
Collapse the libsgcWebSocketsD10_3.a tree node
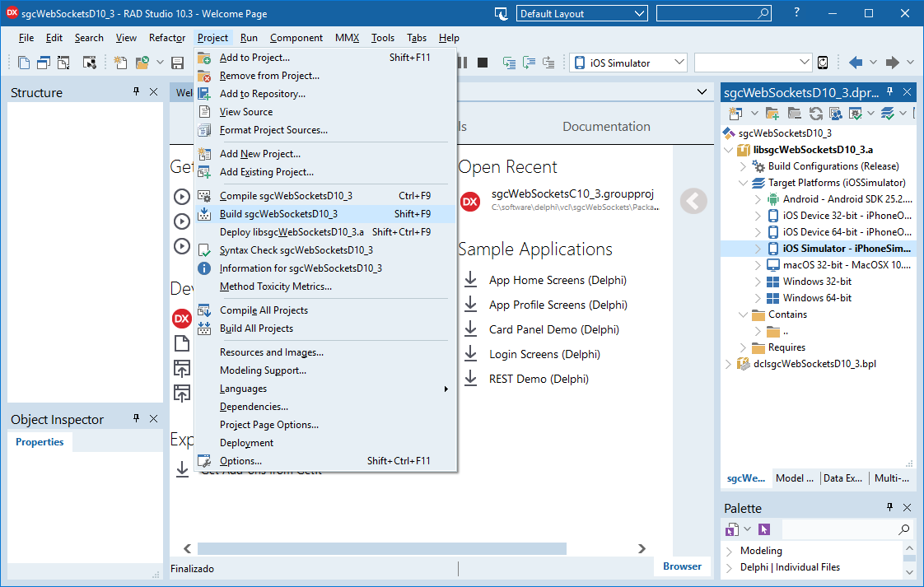pos(729,150)
